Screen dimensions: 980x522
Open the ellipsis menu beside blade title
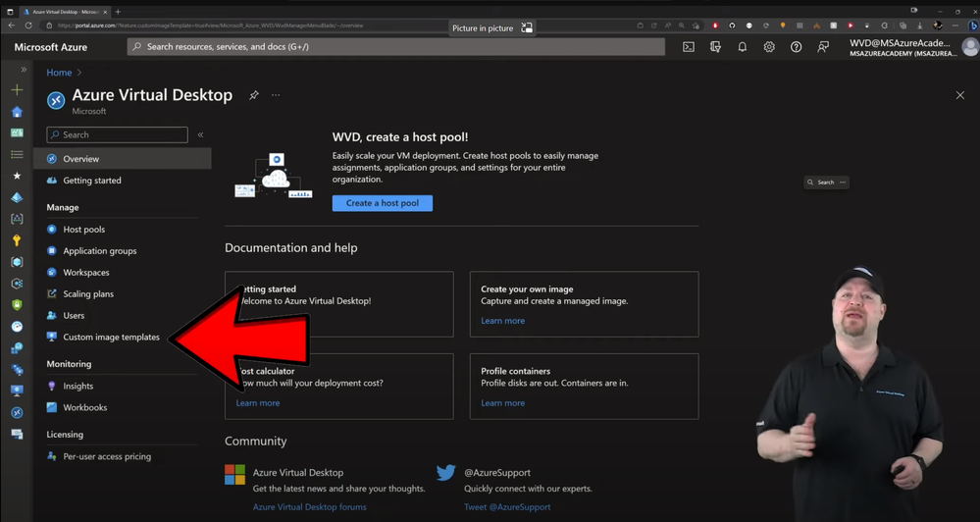point(276,95)
